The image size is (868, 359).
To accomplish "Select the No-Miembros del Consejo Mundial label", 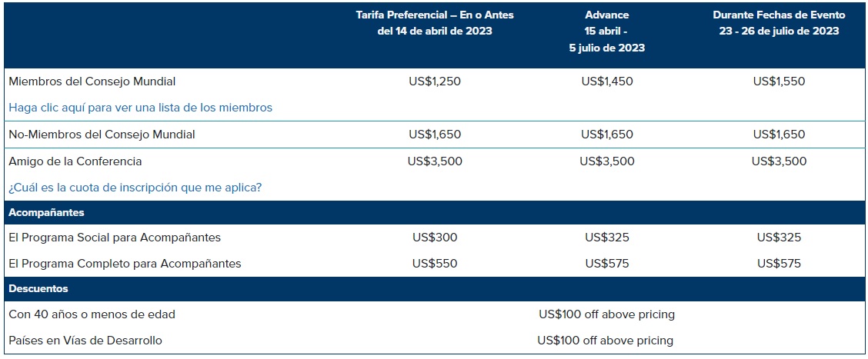I will pos(102,135).
